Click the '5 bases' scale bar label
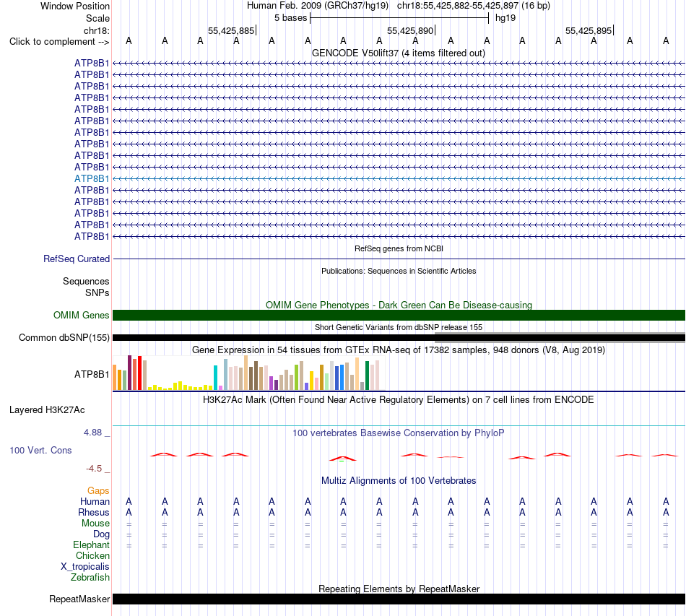Screen dimensions: 686x616 (x=290, y=18)
